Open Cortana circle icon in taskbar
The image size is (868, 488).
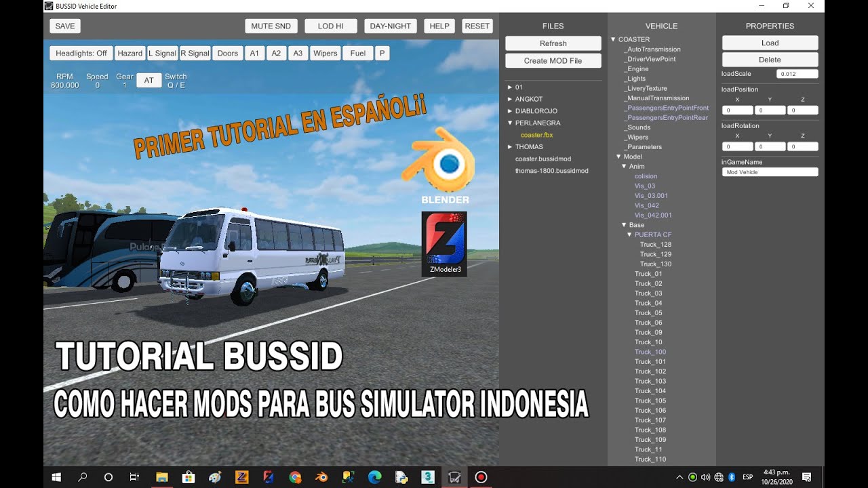click(108, 477)
